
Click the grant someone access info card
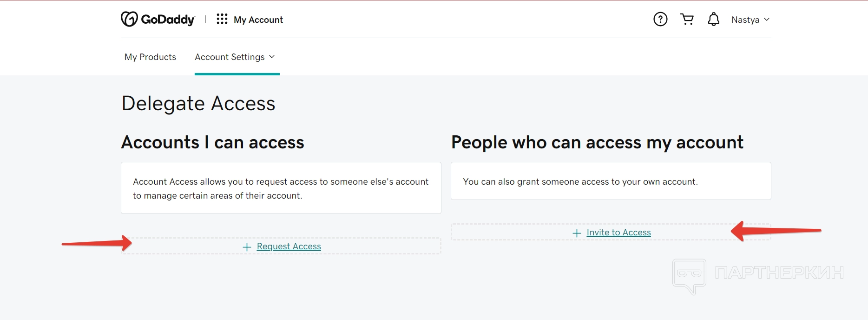tap(611, 181)
